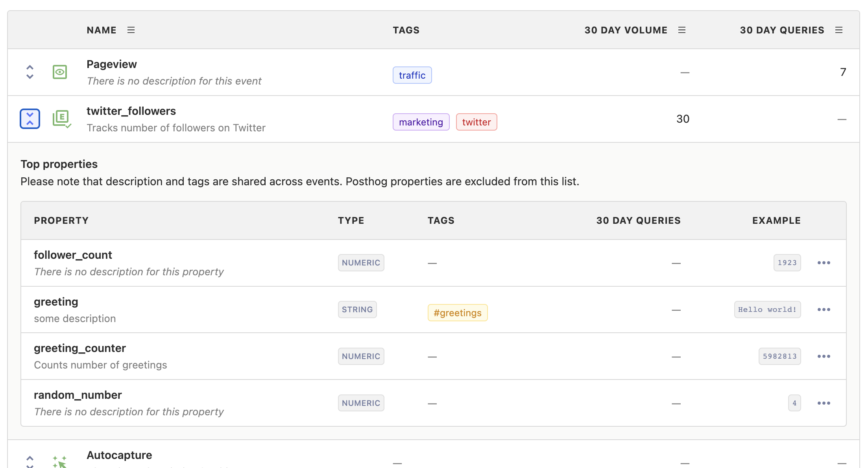Select the #greetings tag
Viewport: 868px width, 468px height.
point(457,313)
